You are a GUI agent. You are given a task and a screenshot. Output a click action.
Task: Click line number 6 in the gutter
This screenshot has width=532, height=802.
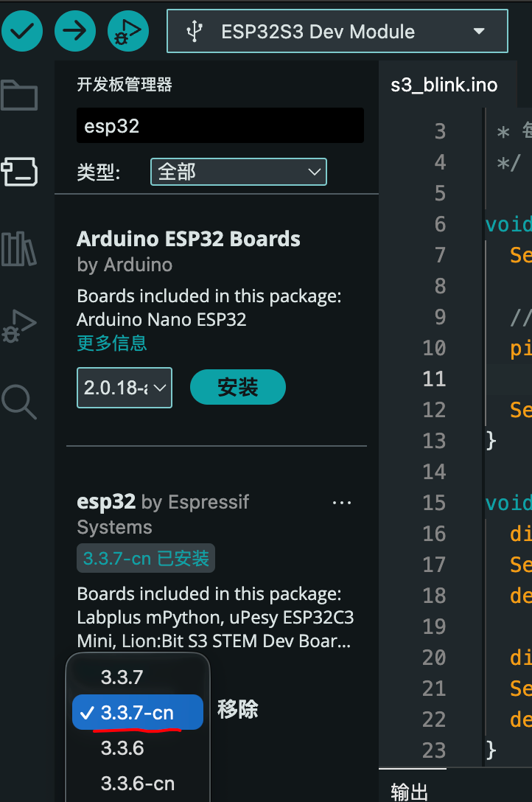[x=440, y=224]
